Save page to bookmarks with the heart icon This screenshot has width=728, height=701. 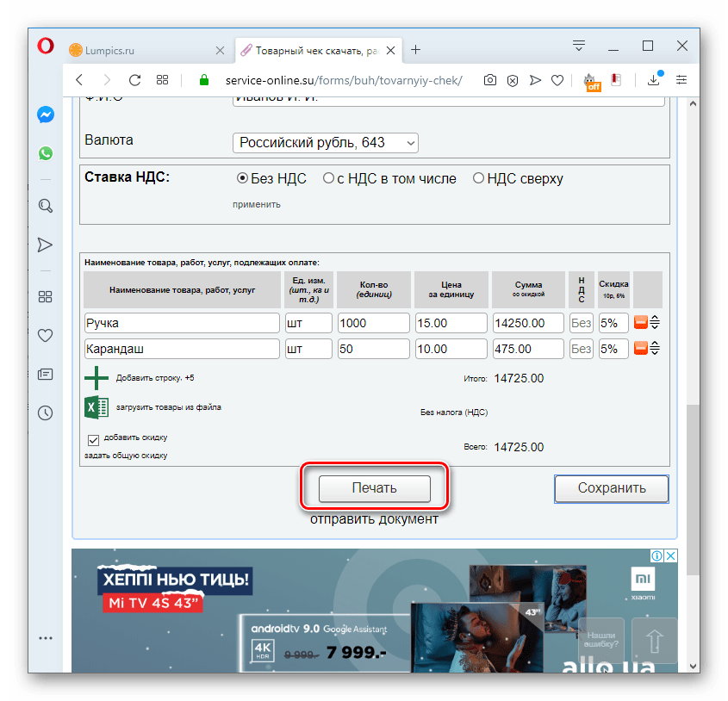557,80
